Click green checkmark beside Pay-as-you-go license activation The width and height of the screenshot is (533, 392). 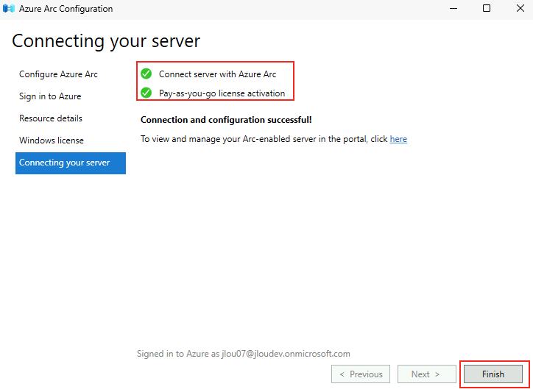click(x=147, y=93)
